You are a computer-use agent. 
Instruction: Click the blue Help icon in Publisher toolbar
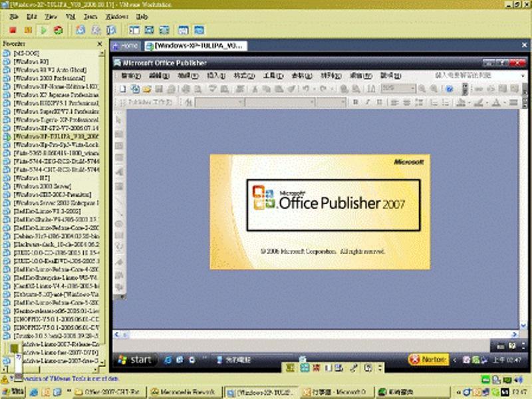(x=450, y=89)
